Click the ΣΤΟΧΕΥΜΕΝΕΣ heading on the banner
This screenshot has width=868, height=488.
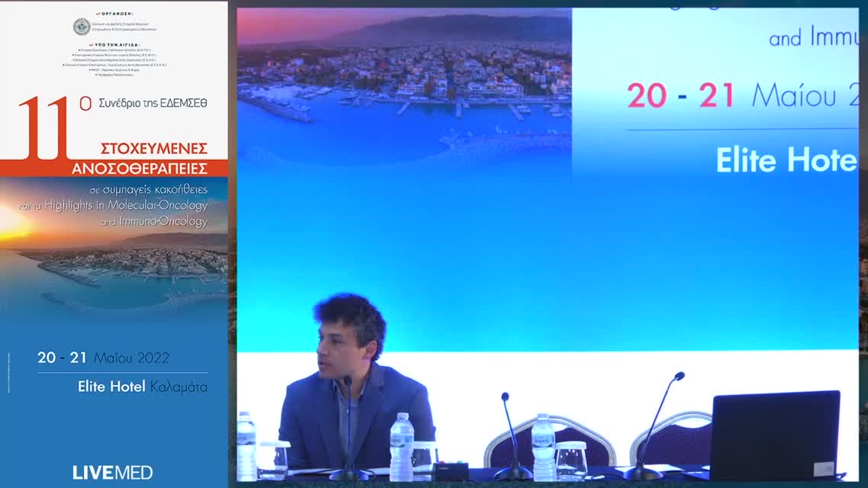[x=154, y=149]
